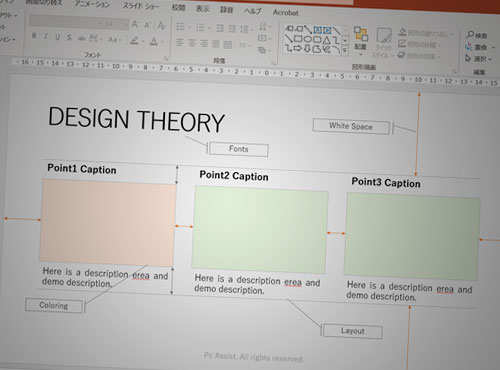
Task: Open the font color dropdown arrow
Action: [x=163, y=42]
